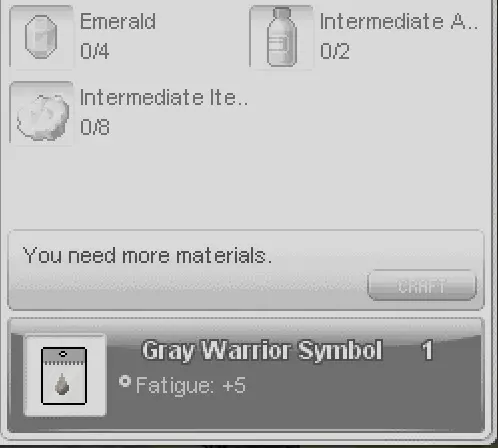This screenshot has width=498, height=448.
Task: Click the Intermediate Ite.. crystal icon
Action: pos(41,113)
